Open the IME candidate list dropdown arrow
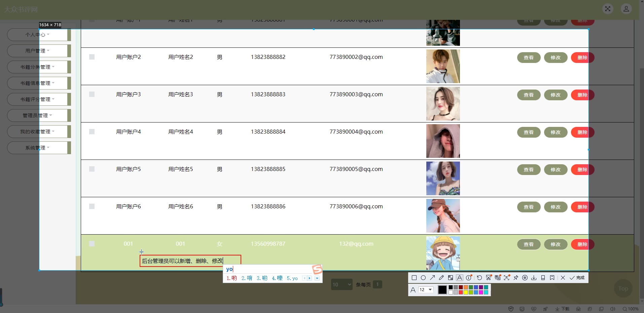The image size is (644, 313). [x=317, y=278]
